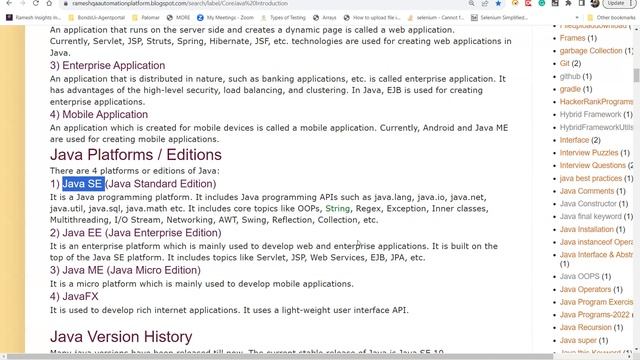Click the vertical scrollbar thumb
Screen dimensions: 640x360
point(636,76)
